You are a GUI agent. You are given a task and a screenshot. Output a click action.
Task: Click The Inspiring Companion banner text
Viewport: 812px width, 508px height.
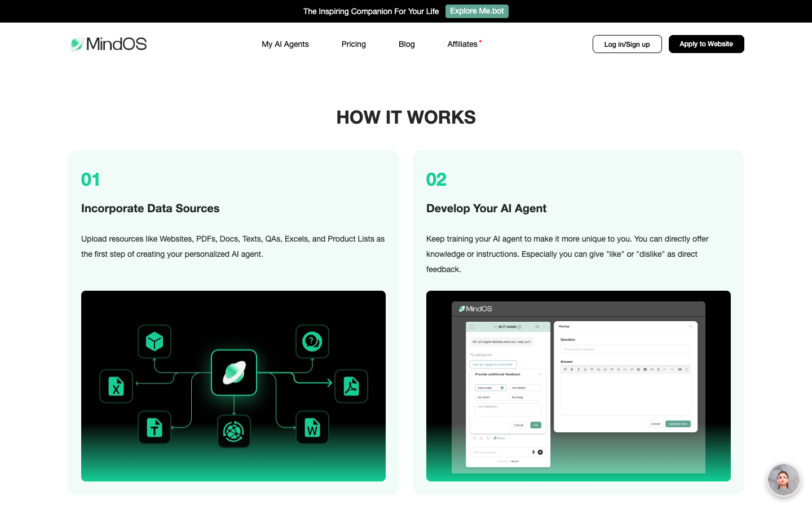[x=371, y=11]
